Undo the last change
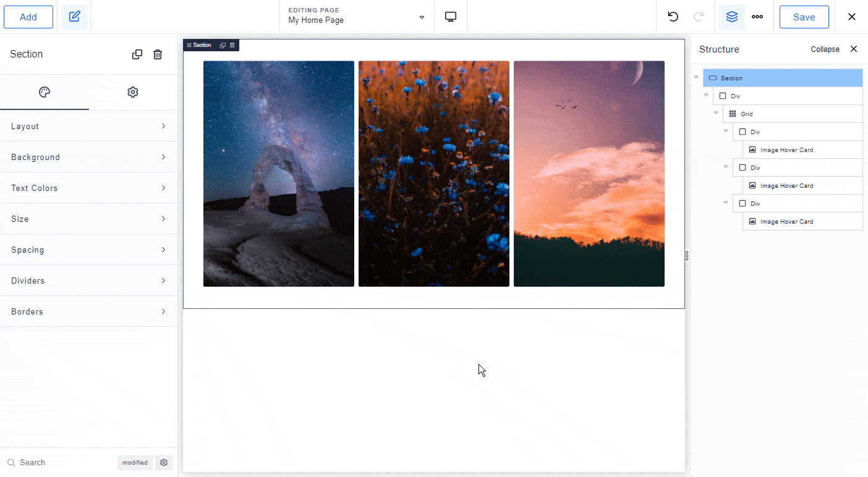The height and width of the screenshot is (477, 868). (673, 17)
